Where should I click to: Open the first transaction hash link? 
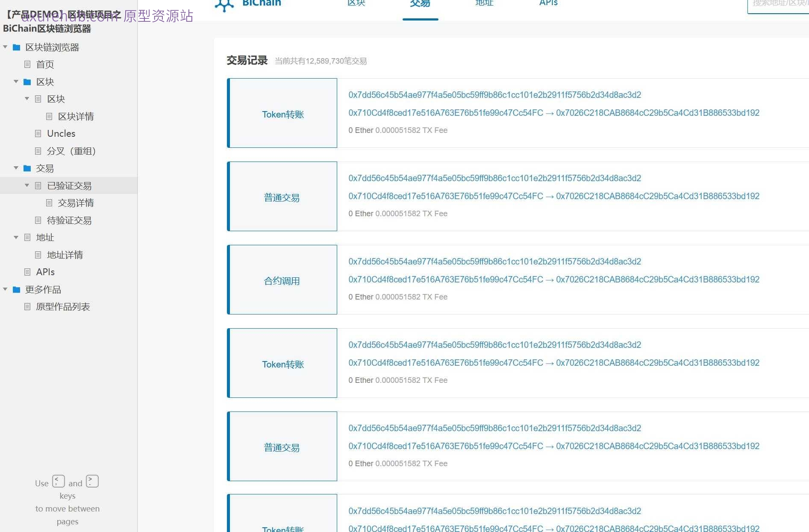[x=494, y=95]
